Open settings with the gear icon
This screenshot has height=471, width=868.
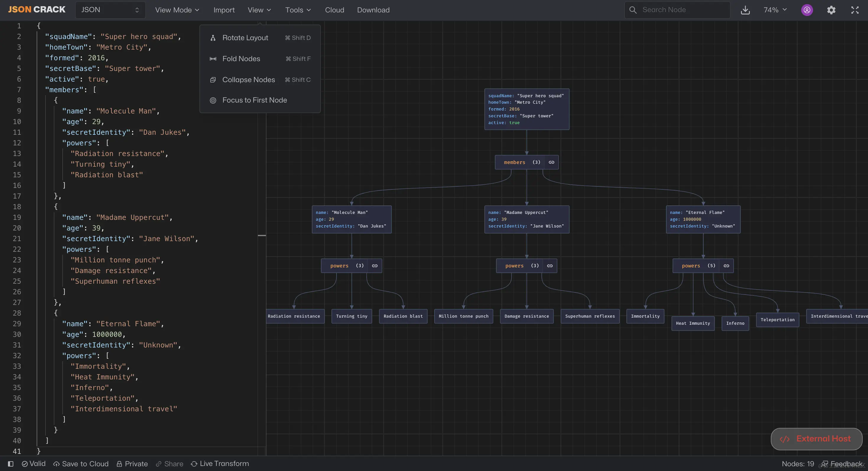tap(831, 10)
